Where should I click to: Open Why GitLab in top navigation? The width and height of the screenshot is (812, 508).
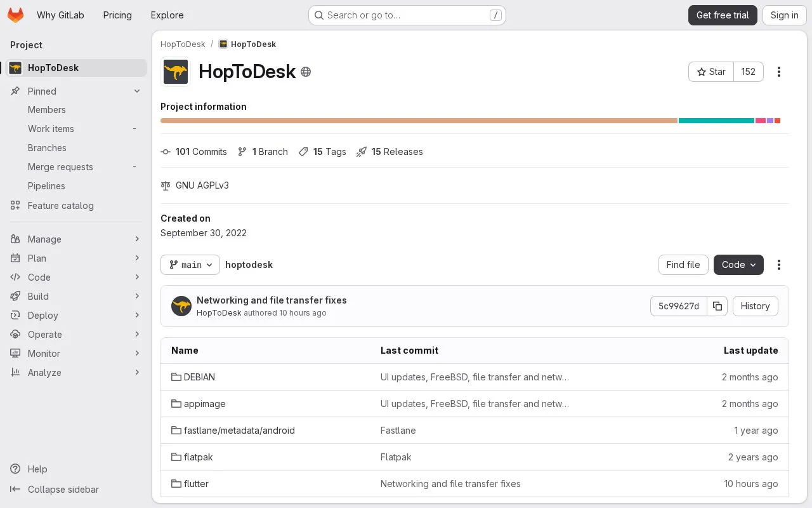point(60,15)
